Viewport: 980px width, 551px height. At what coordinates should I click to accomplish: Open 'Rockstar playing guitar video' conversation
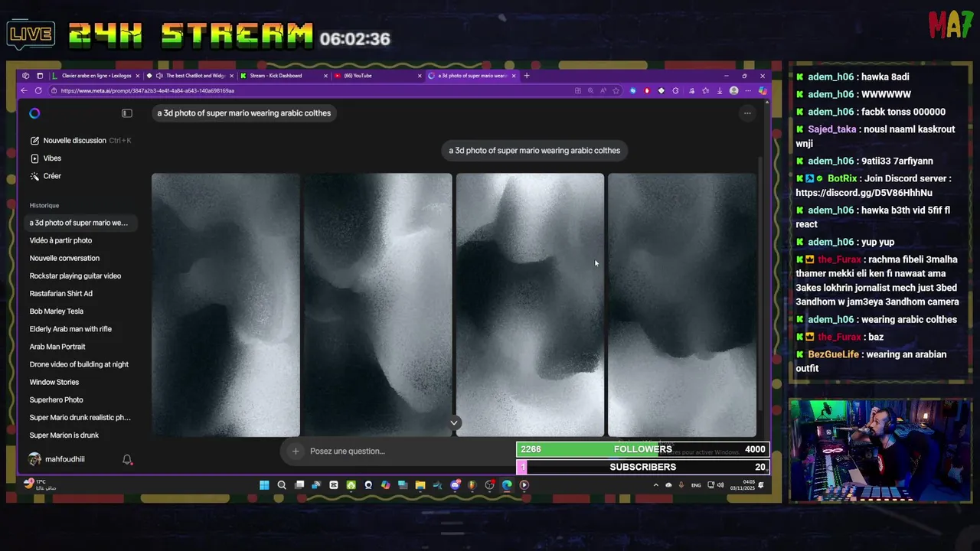coord(75,275)
